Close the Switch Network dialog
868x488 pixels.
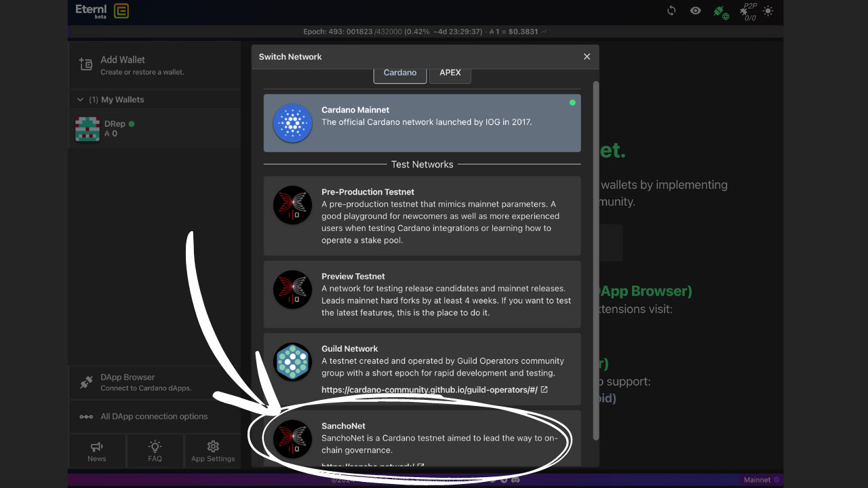pos(587,57)
